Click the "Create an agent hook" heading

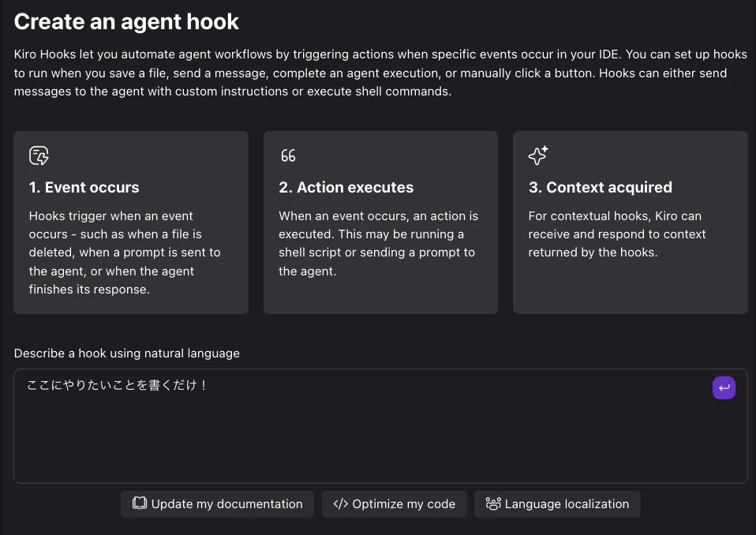tap(126, 22)
